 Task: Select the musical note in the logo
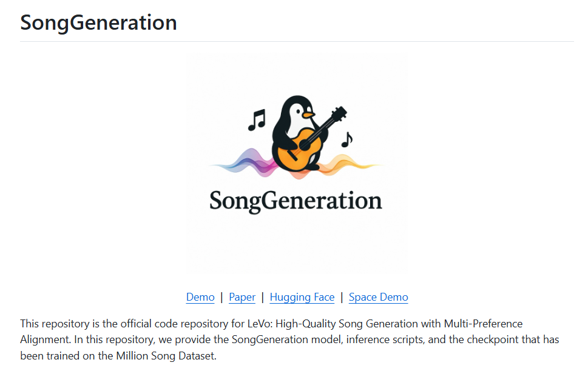[255, 120]
